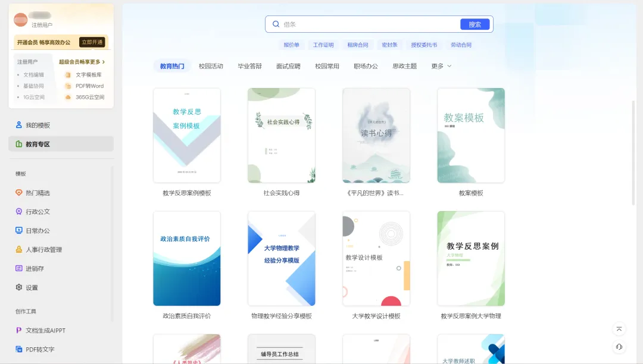Open the 社会实践心得 thumbnail

click(281, 135)
